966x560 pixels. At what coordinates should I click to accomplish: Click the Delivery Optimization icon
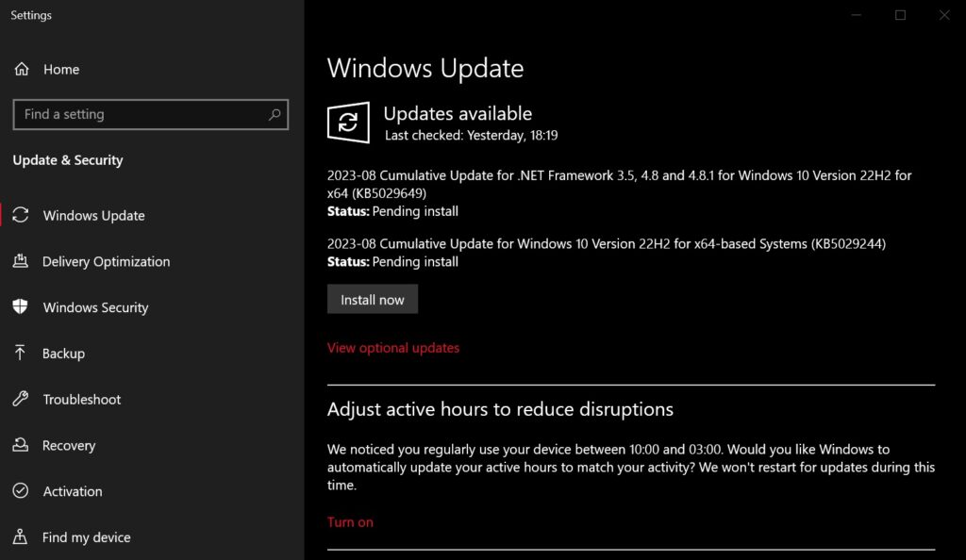[x=21, y=261]
